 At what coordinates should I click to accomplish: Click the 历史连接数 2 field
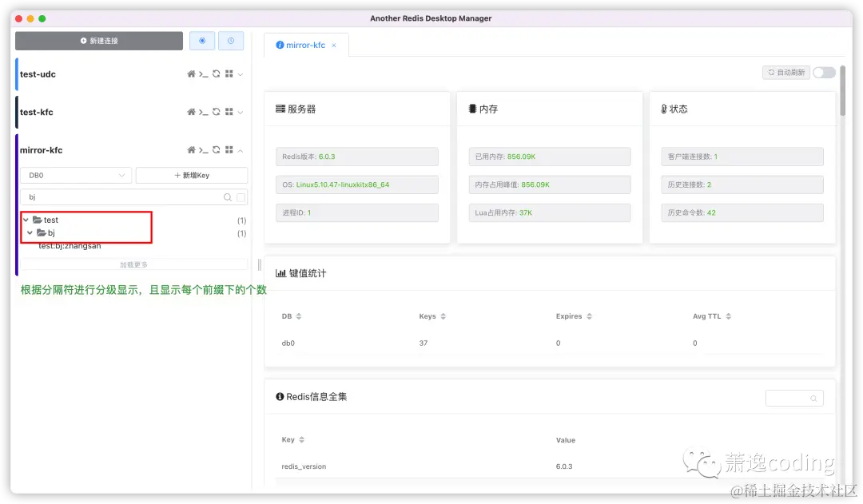click(x=742, y=185)
